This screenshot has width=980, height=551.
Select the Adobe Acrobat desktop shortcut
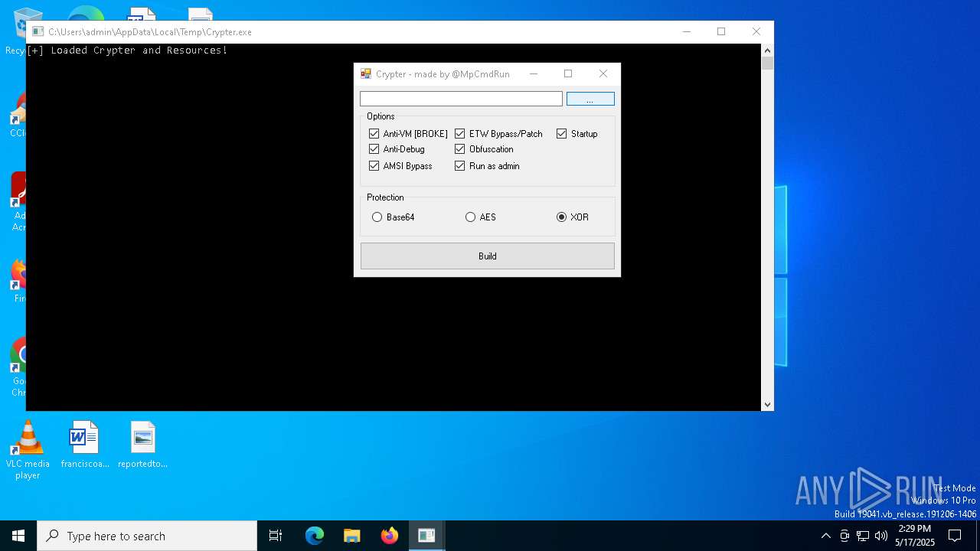(x=18, y=202)
